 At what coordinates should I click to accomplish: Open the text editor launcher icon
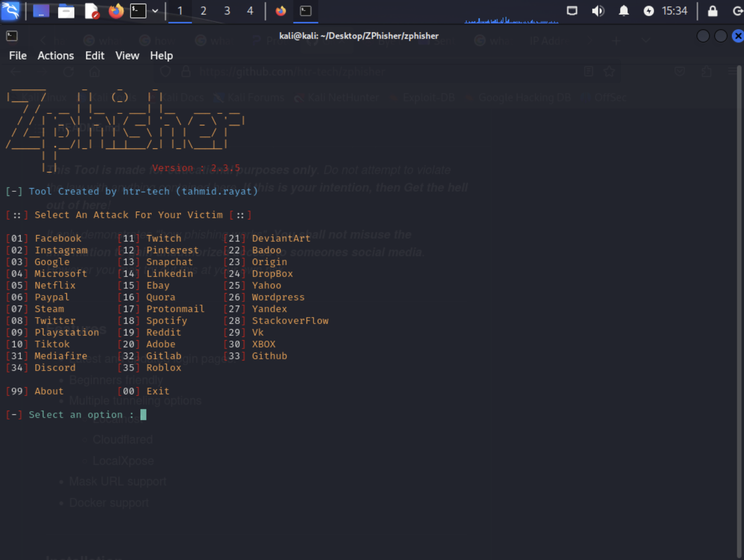91,10
